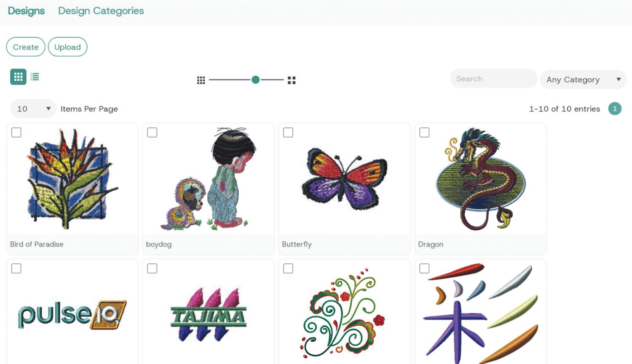Select the Bird of Paradise checkbox

(x=16, y=133)
